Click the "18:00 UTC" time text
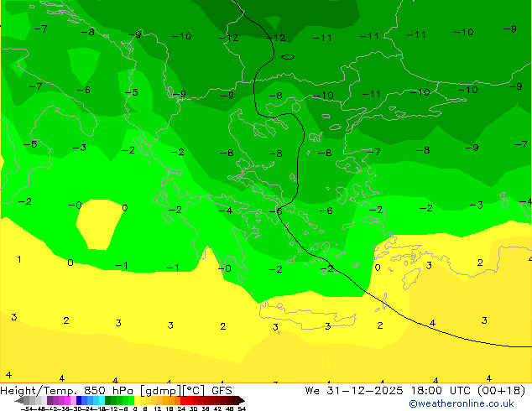532x411 pixels. [x=441, y=391]
